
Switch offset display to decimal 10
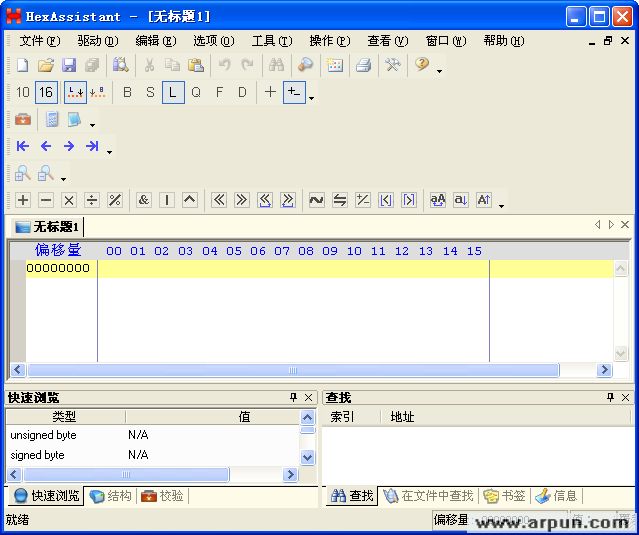23,92
